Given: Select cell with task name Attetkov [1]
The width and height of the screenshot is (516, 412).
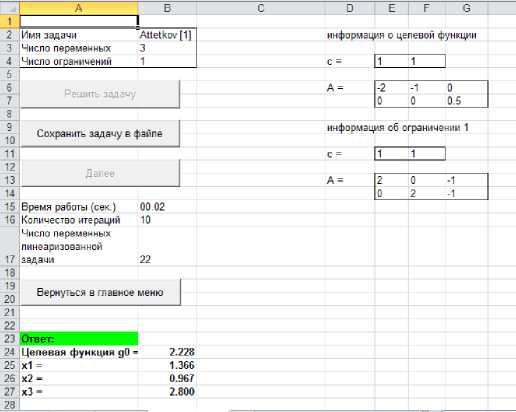Looking at the screenshot, I should (x=167, y=35).
